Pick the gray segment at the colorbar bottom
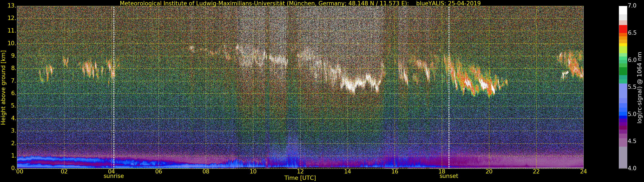This screenshot has height=182, width=644. click(x=623, y=157)
